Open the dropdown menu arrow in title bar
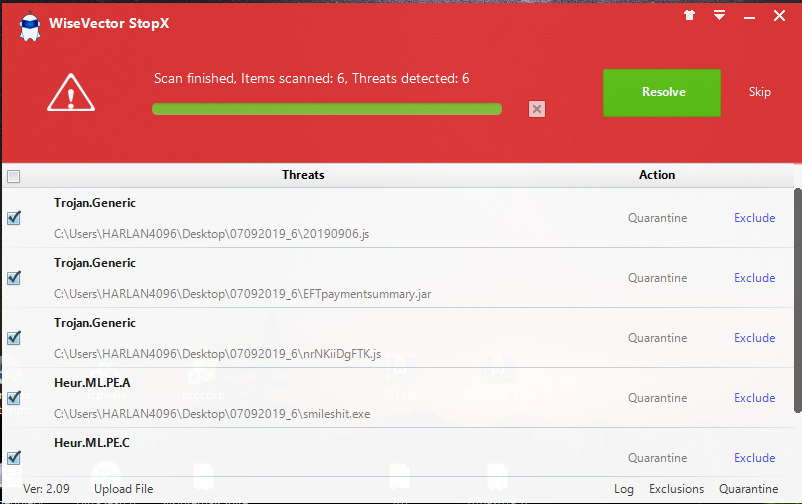Viewport: 802px width, 504px height. click(x=719, y=15)
